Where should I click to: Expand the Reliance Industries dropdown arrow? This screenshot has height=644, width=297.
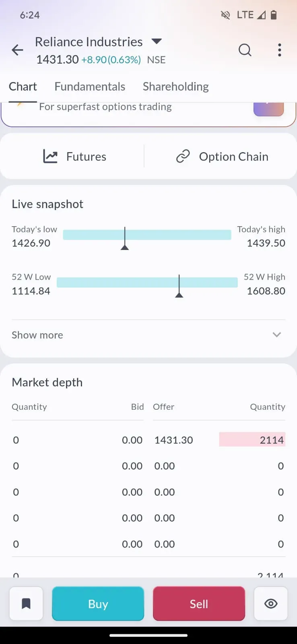pos(157,41)
